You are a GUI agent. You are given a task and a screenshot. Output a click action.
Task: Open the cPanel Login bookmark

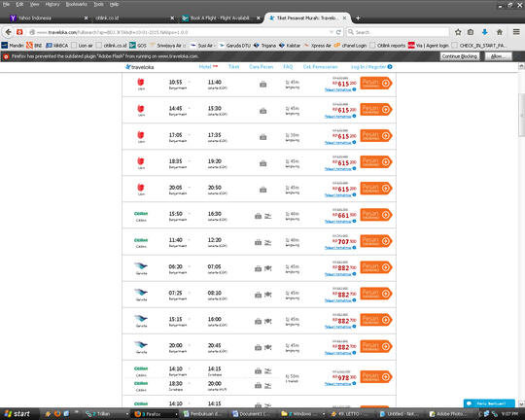(350, 46)
